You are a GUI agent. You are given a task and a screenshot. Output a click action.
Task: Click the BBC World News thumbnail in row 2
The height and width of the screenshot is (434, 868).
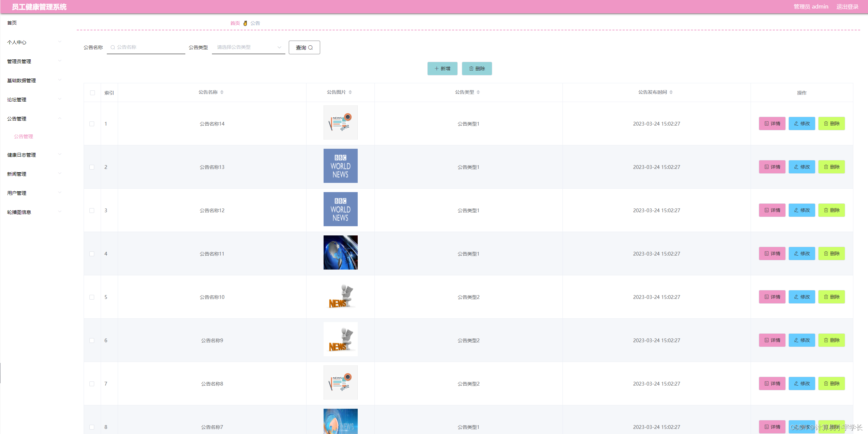(340, 166)
